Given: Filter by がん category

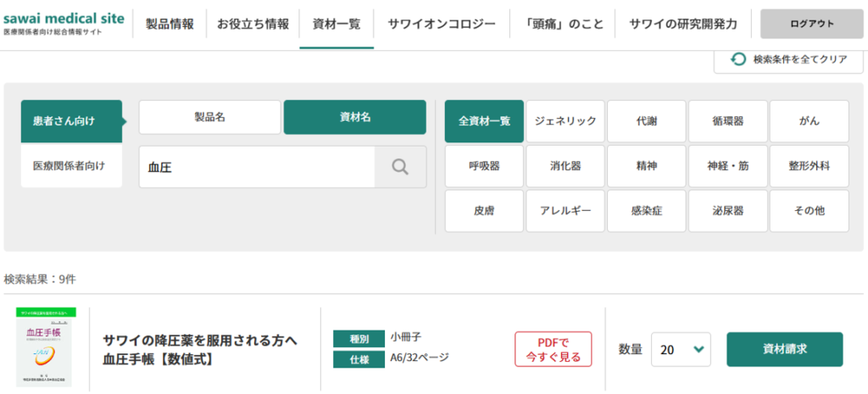Looking at the screenshot, I should [x=810, y=121].
